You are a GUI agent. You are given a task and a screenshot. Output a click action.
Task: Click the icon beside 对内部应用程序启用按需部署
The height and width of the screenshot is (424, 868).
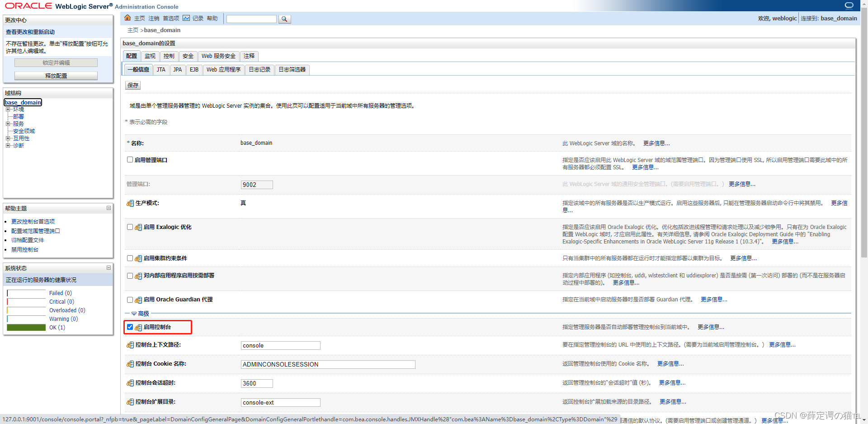click(138, 276)
